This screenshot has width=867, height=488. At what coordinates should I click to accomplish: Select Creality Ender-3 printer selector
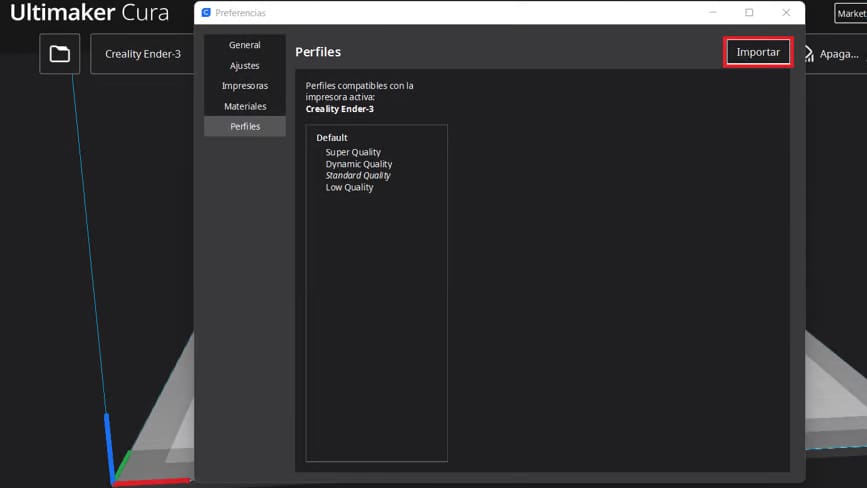point(143,54)
